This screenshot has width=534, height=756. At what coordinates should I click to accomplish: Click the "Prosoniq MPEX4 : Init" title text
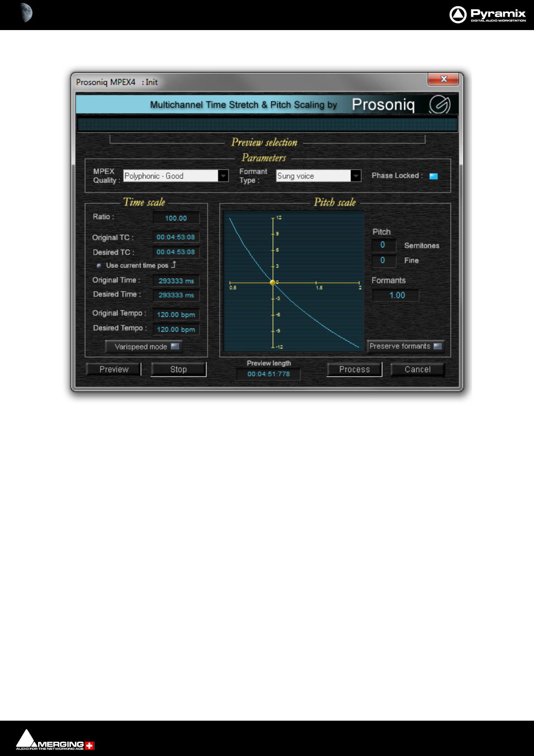point(117,82)
